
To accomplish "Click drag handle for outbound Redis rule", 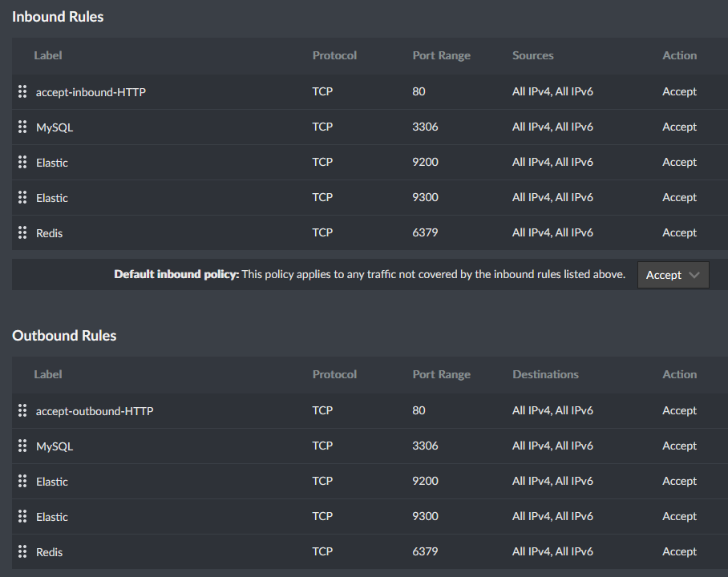I will click(x=22, y=551).
